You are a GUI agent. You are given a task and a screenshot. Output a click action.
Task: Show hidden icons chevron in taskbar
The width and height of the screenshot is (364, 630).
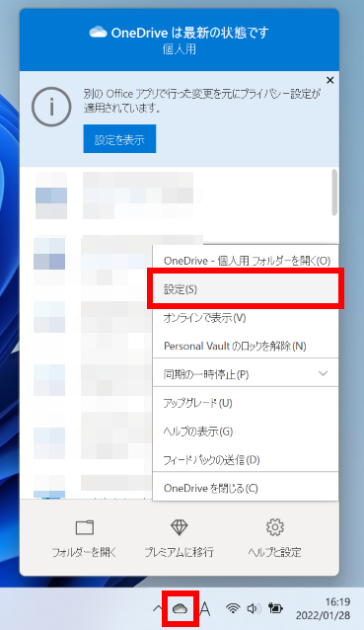tap(157, 608)
